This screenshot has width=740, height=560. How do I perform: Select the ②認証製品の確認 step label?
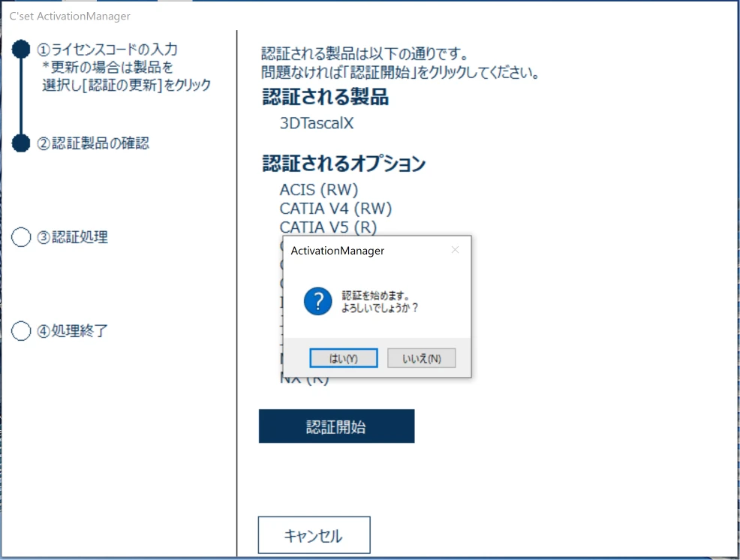click(93, 143)
